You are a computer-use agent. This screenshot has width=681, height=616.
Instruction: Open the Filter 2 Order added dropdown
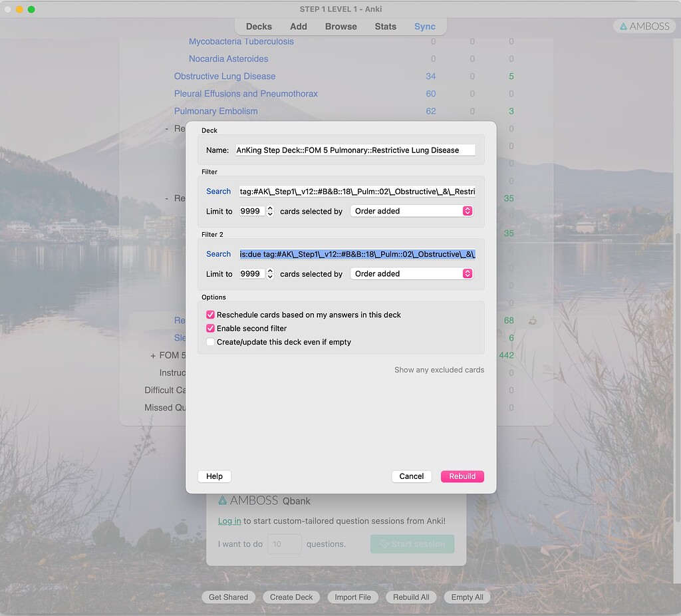tap(412, 273)
